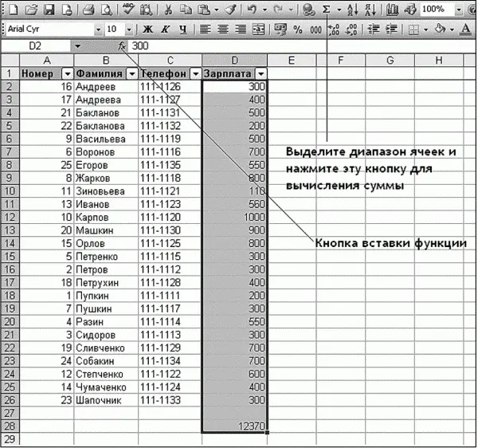Toggle Underline formatting button
Image resolution: width=478 pixels, height=448 pixels.
(182, 29)
